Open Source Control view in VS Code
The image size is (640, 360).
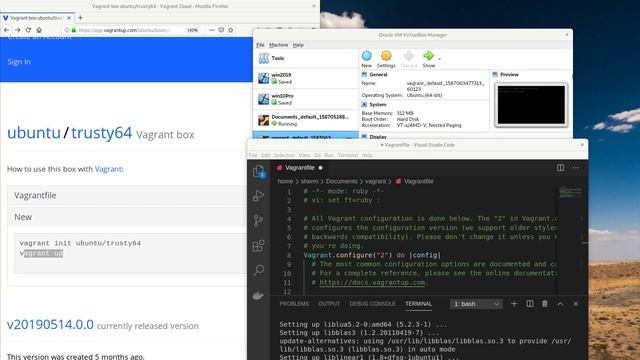pyautogui.click(x=258, y=221)
